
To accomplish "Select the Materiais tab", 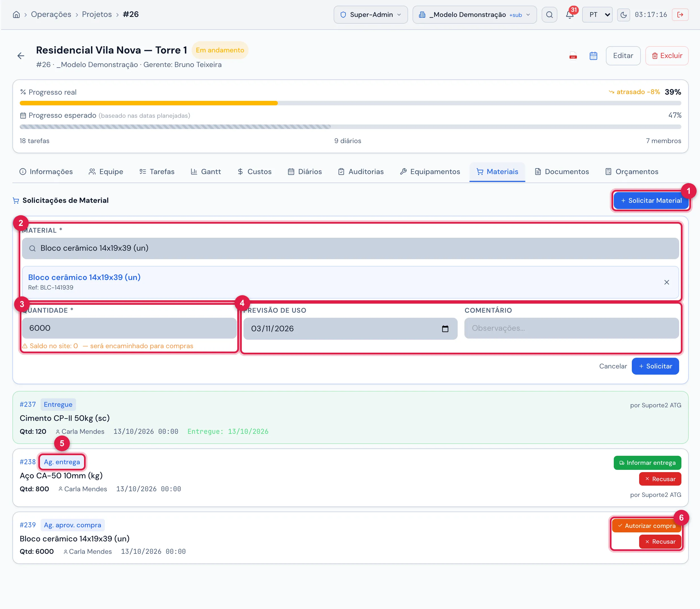I will [497, 172].
